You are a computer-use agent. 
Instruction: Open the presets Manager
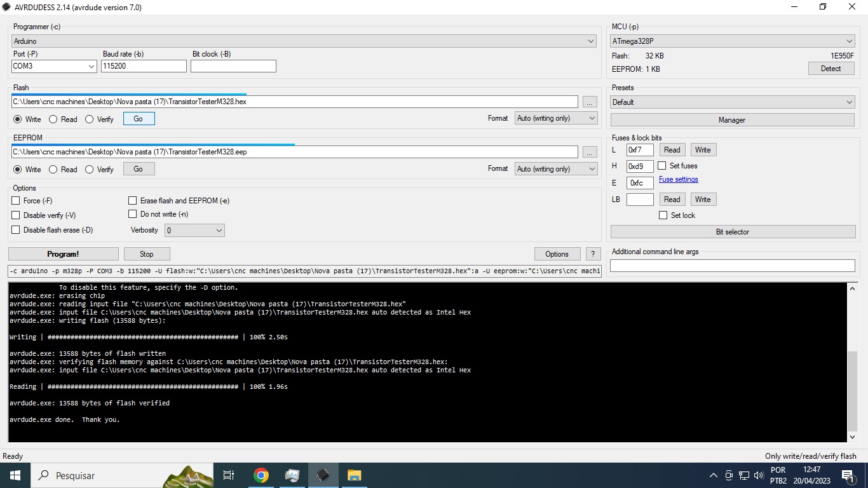[x=733, y=120]
